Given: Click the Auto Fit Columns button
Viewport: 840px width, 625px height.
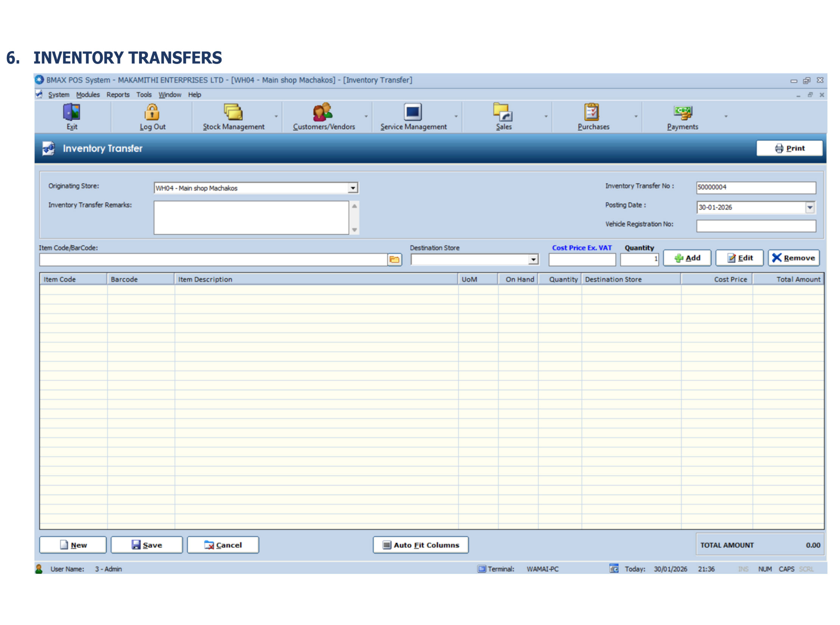Looking at the screenshot, I should pyautogui.click(x=420, y=545).
